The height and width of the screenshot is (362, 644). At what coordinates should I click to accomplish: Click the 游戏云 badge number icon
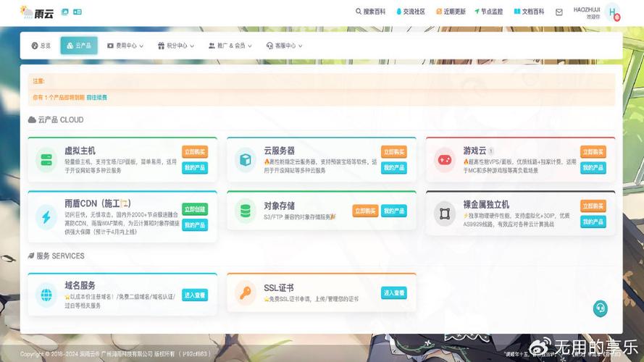(x=491, y=151)
